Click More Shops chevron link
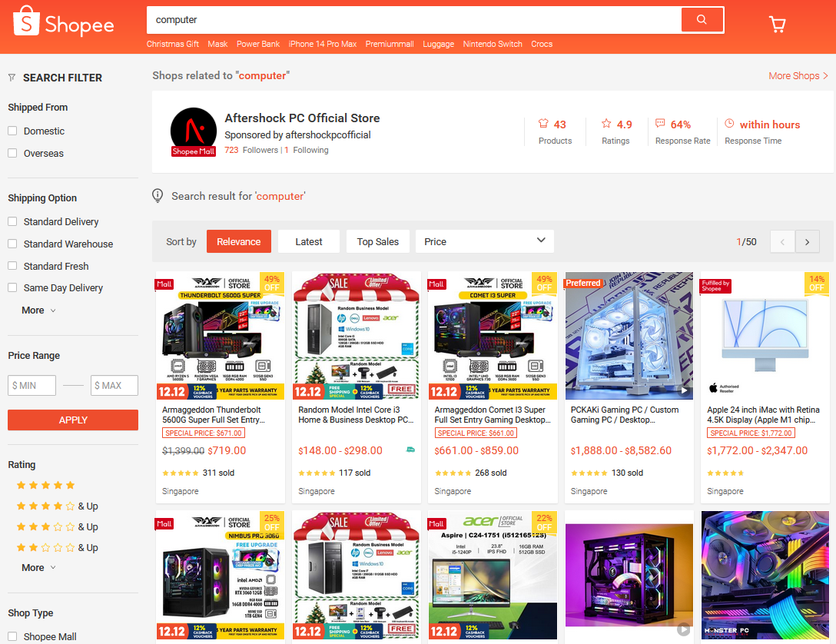This screenshot has width=836, height=644. [798, 76]
